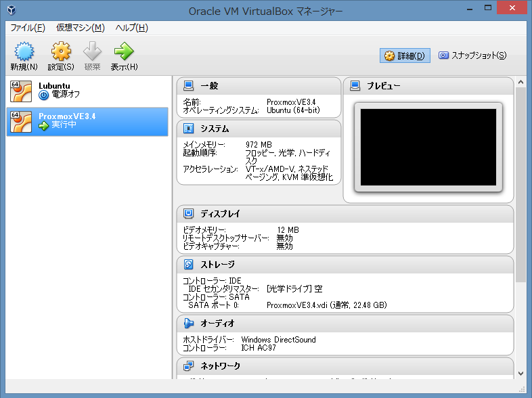Click the ディスプレイ section monitor icon

[x=189, y=214]
